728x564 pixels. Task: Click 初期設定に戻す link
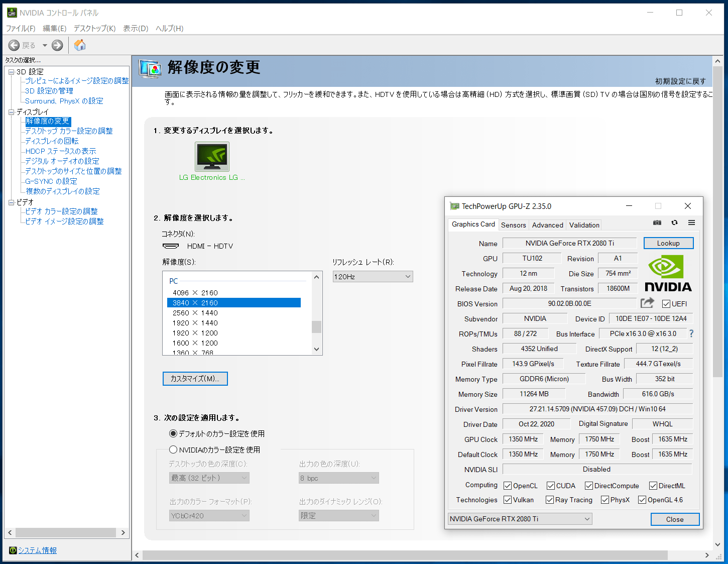tap(680, 81)
